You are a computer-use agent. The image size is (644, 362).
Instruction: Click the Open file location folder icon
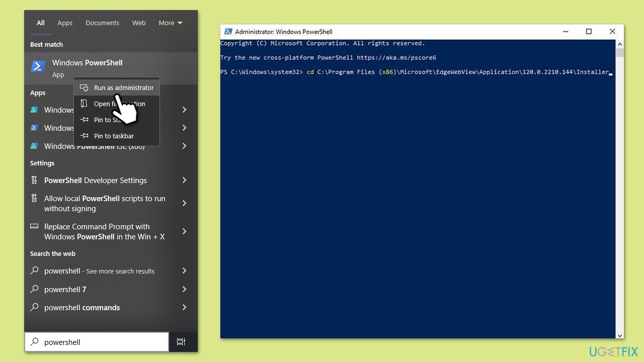pos(84,104)
